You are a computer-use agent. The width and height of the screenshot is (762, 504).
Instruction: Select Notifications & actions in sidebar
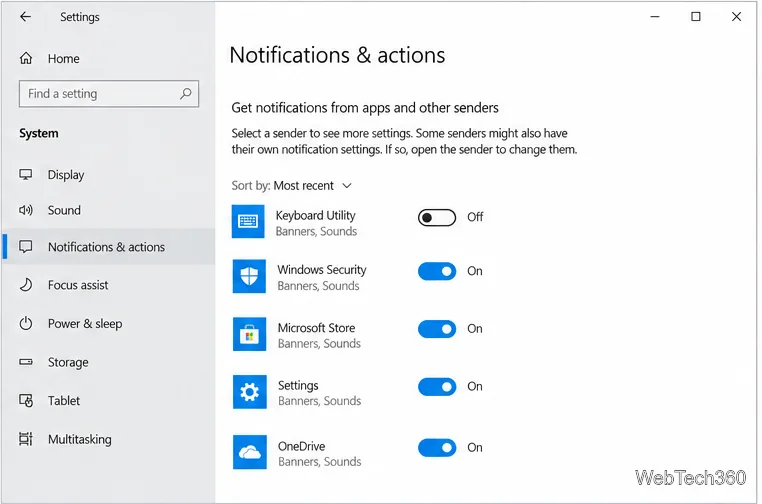pos(108,246)
